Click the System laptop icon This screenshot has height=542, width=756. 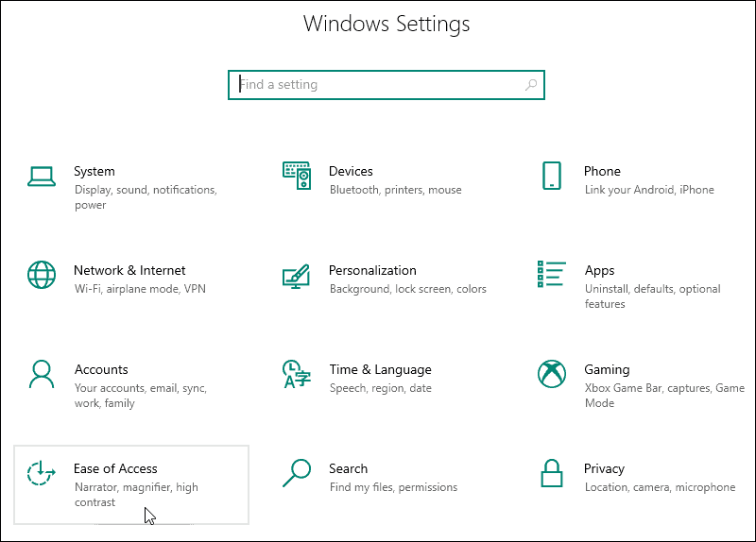pos(42,177)
